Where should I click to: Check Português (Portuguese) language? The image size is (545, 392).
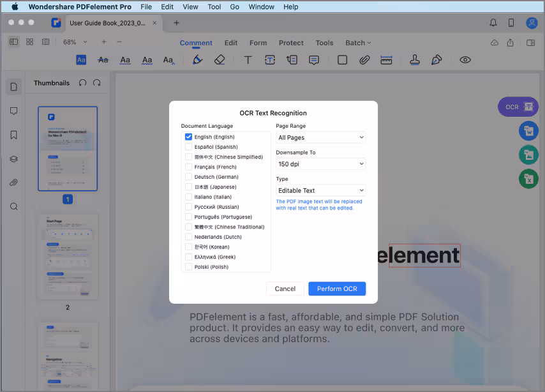click(188, 216)
